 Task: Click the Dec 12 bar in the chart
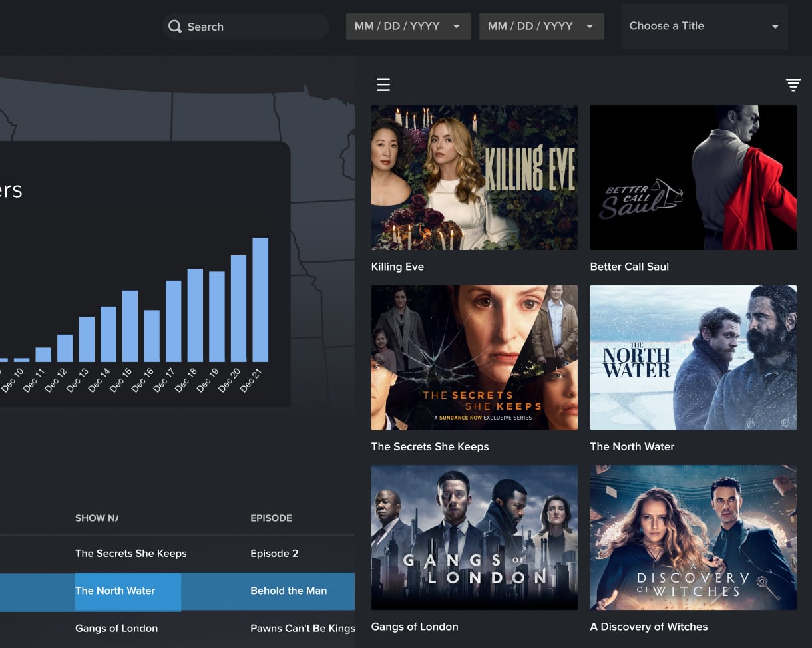click(65, 348)
